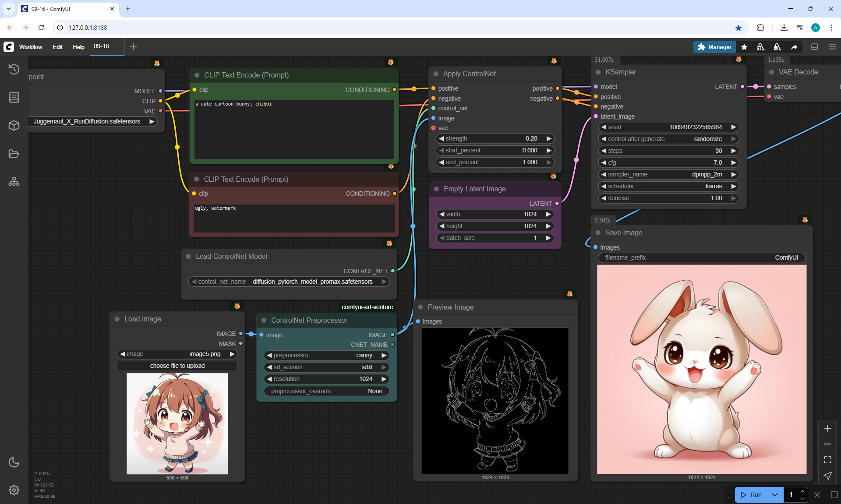Screen dimensions: 841x504
Task: Click the positive prompt text box
Action: tap(294, 129)
